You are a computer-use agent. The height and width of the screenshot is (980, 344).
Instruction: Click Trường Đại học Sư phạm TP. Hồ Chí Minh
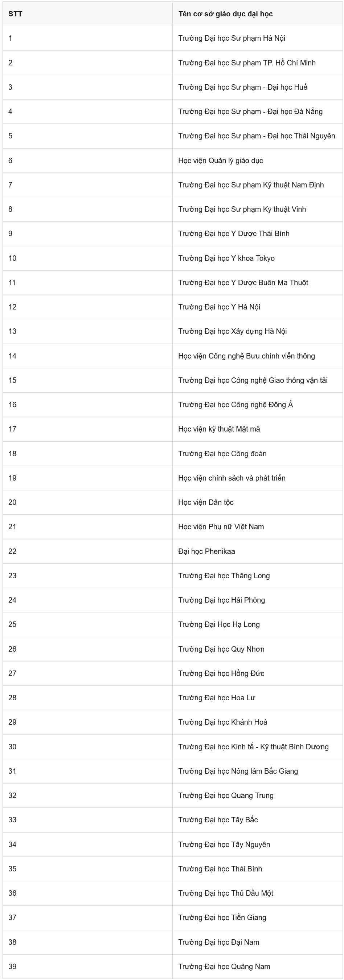click(247, 63)
